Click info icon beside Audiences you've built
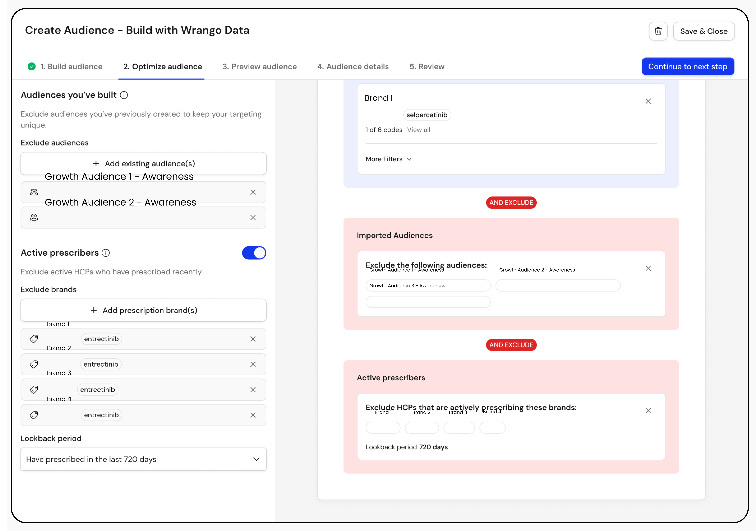756x532 pixels. point(124,95)
